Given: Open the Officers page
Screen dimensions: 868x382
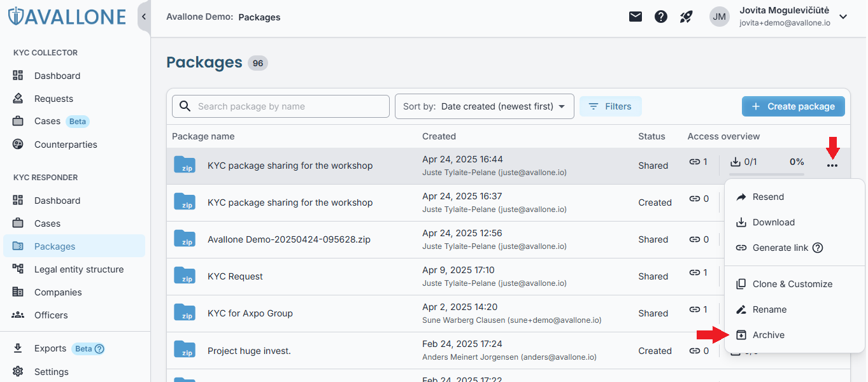Looking at the screenshot, I should coord(51,315).
